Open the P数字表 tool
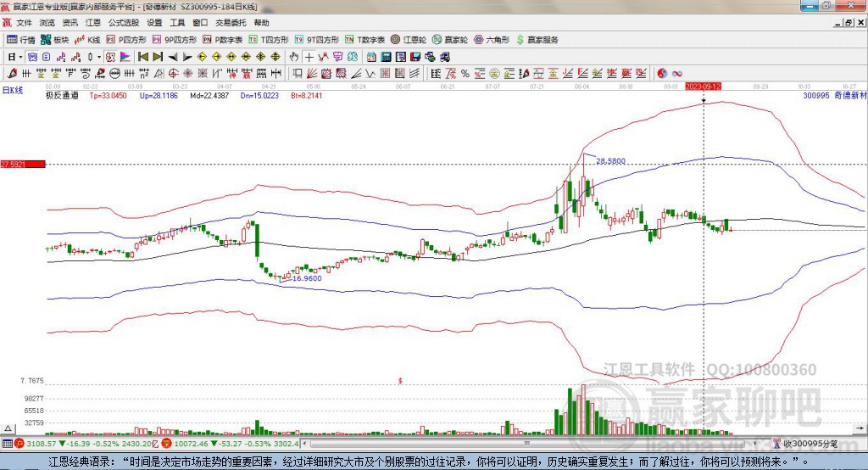Viewport: 868px width, 470px height. click(x=223, y=40)
